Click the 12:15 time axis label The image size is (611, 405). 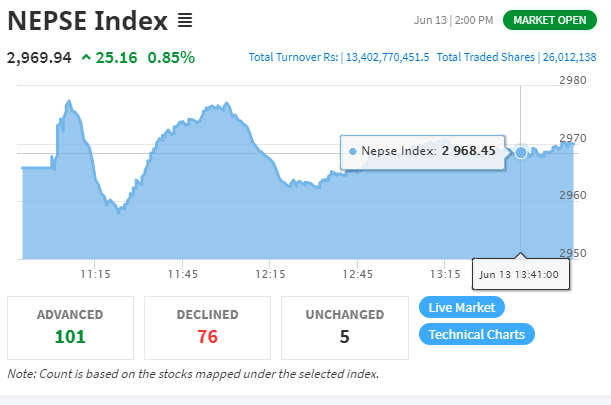point(270,274)
